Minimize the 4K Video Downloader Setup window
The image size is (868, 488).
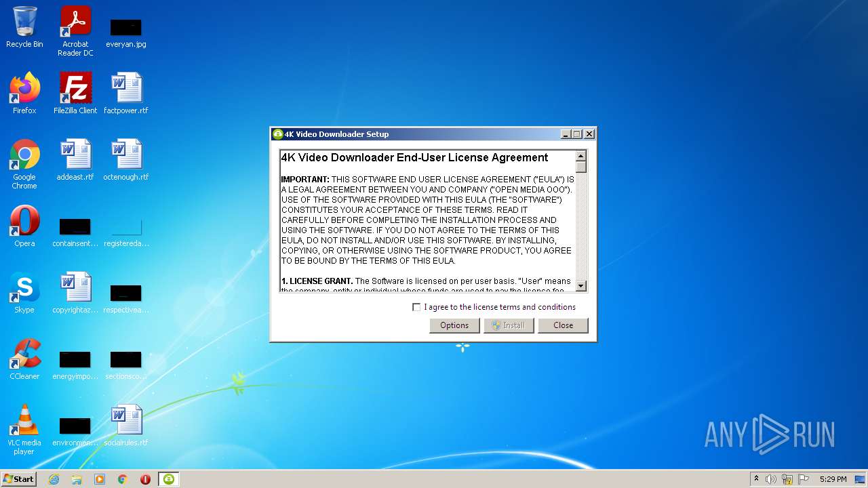tap(566, 134)
